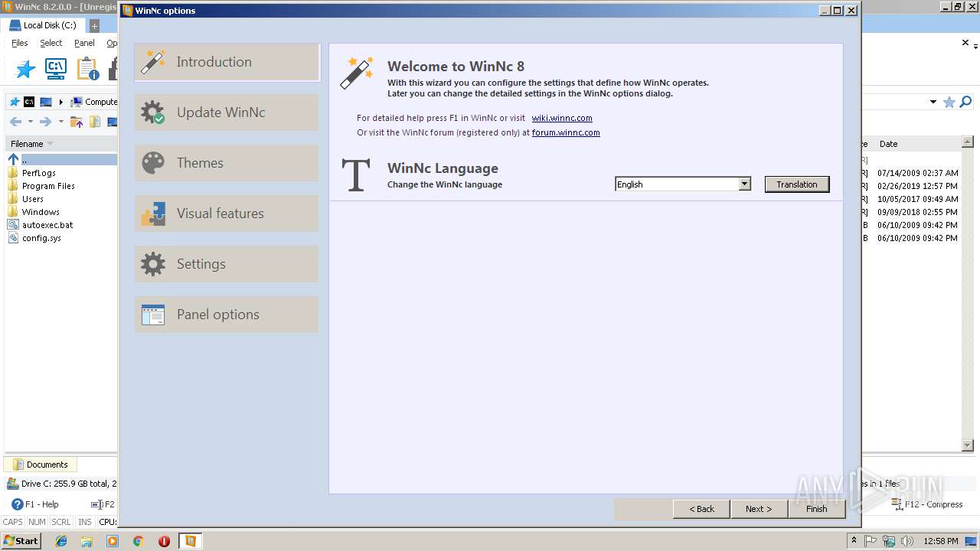Click the back navigation arrow
This screenshot has width=980, height=551.
15,122
